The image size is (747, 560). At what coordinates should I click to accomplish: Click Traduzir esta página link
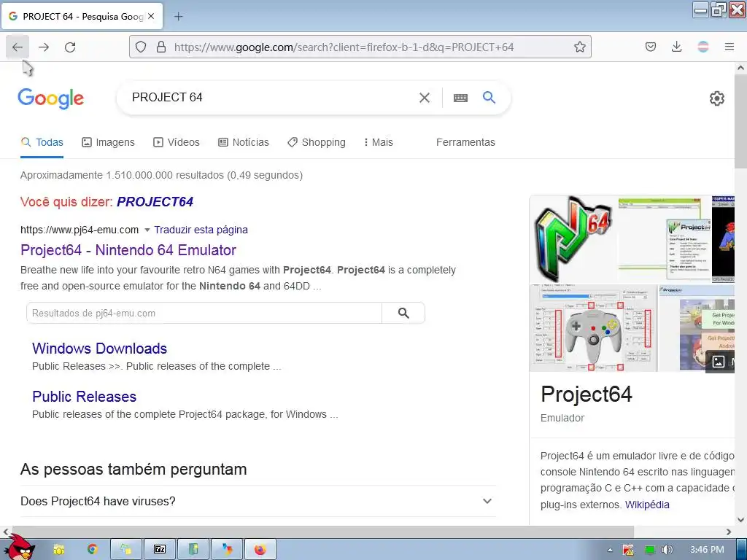pos(201,230)
